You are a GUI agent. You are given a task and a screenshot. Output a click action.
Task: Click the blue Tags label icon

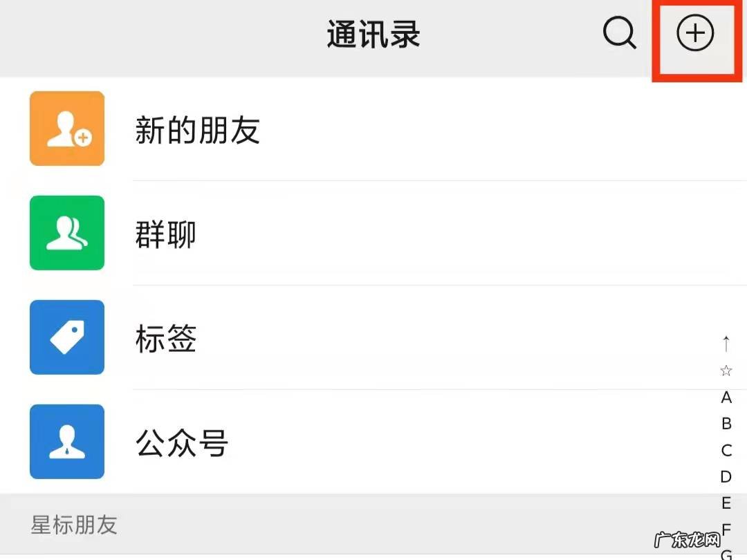coord(66,337)
